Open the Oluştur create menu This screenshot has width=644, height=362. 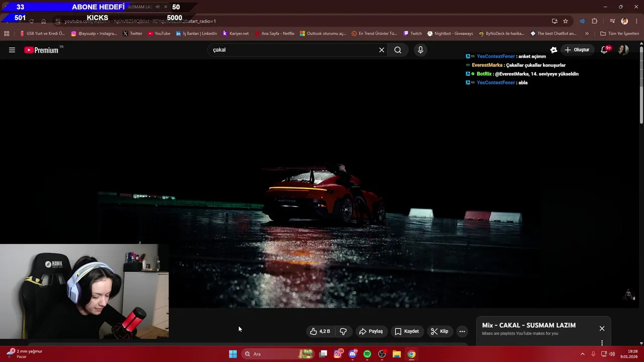(577, 50)
